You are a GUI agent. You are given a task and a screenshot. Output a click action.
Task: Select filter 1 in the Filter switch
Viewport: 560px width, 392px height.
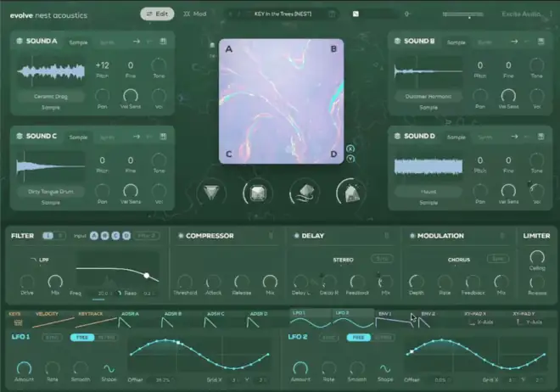48,236
